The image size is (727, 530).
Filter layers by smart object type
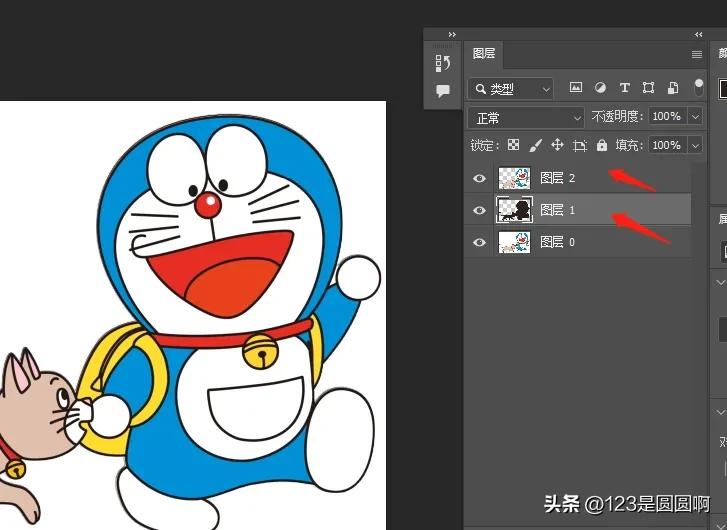[673, 88]
